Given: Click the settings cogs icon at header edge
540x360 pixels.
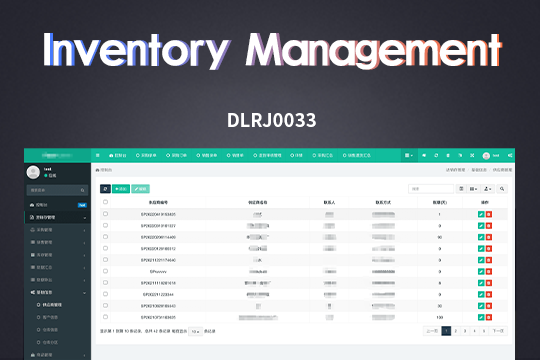Looking at the screenshot, I should [x=510, y=155].
